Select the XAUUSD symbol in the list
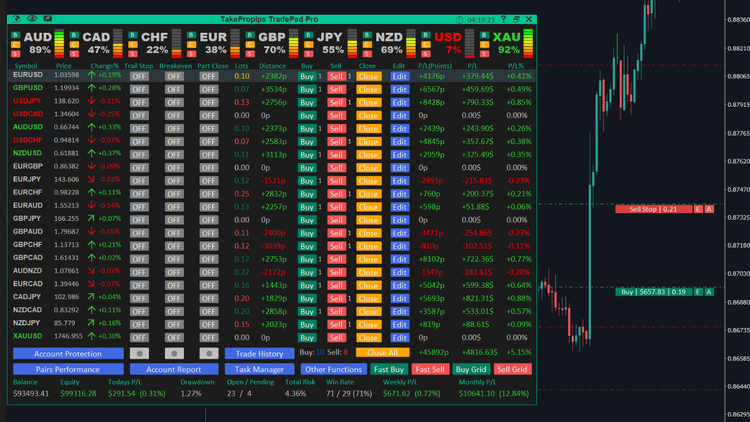 (27, 335)
